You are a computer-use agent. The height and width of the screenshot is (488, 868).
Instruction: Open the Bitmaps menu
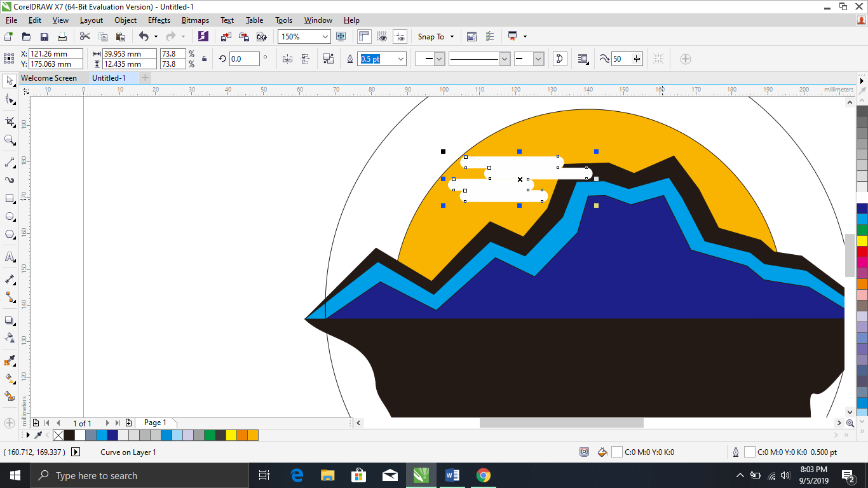click(x=195, y=20)
